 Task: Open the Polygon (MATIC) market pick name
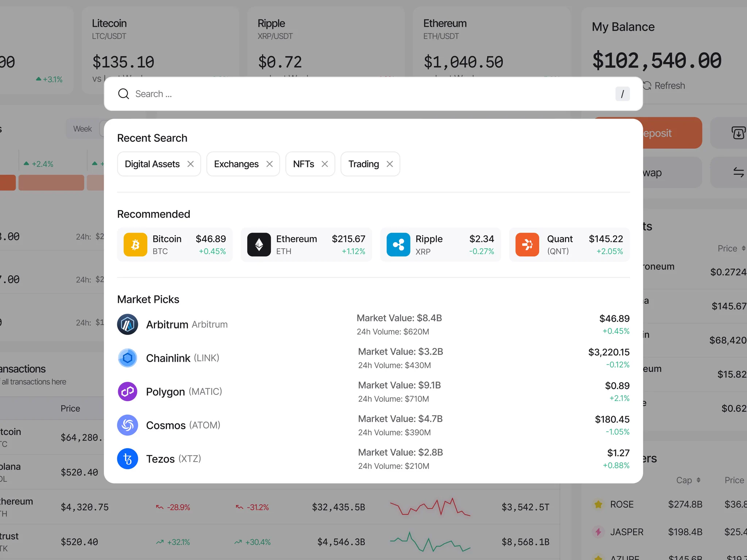click(184, 392)
